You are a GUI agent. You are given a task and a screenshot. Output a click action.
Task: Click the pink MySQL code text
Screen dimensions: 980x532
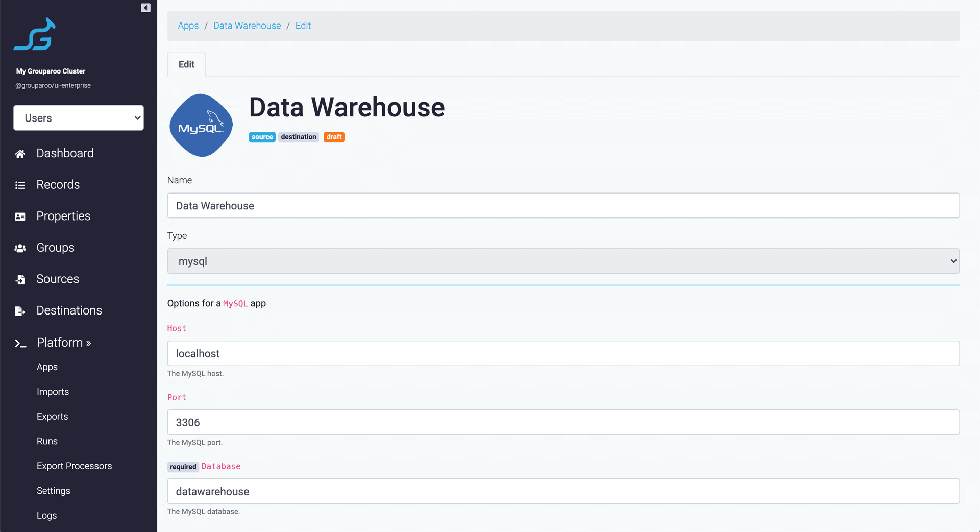point(235,304)
